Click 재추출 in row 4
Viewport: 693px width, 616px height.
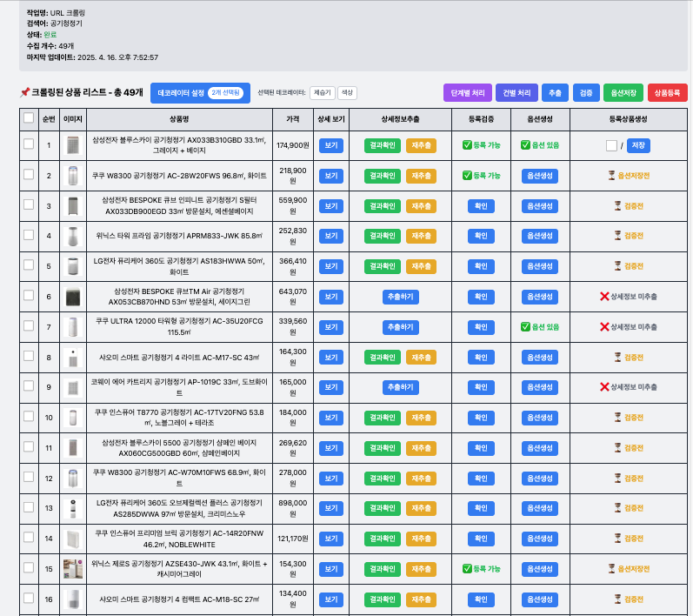coord(421,236)
